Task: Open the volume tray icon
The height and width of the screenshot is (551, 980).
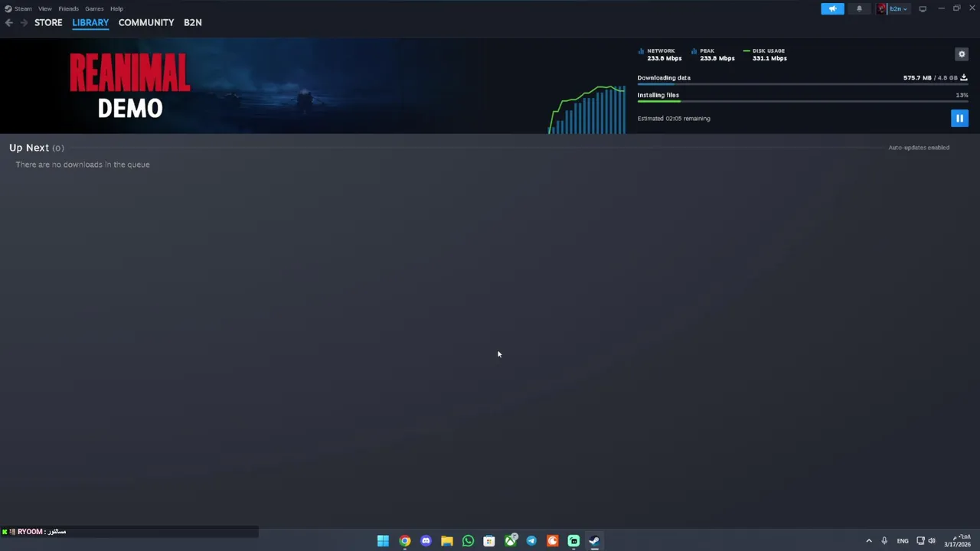Action: point(932,541)
